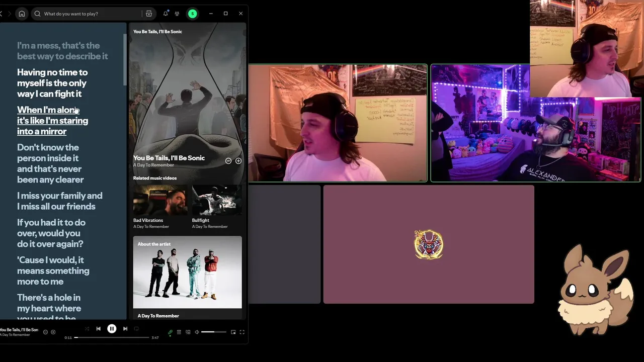Click the hide-song minus icon in now-playing bar
Screen dimensions: 644x362
pyautogui.click(x=45, y=332)
